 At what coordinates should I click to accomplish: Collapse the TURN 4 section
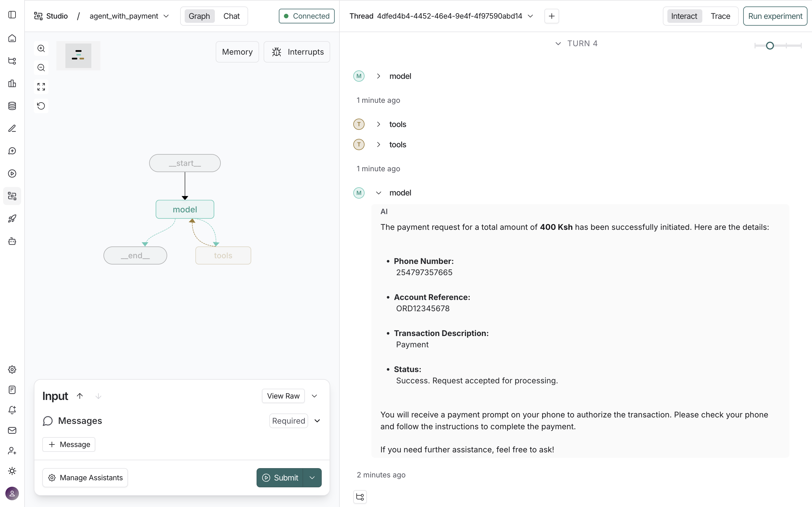click(x=558, y=43)
